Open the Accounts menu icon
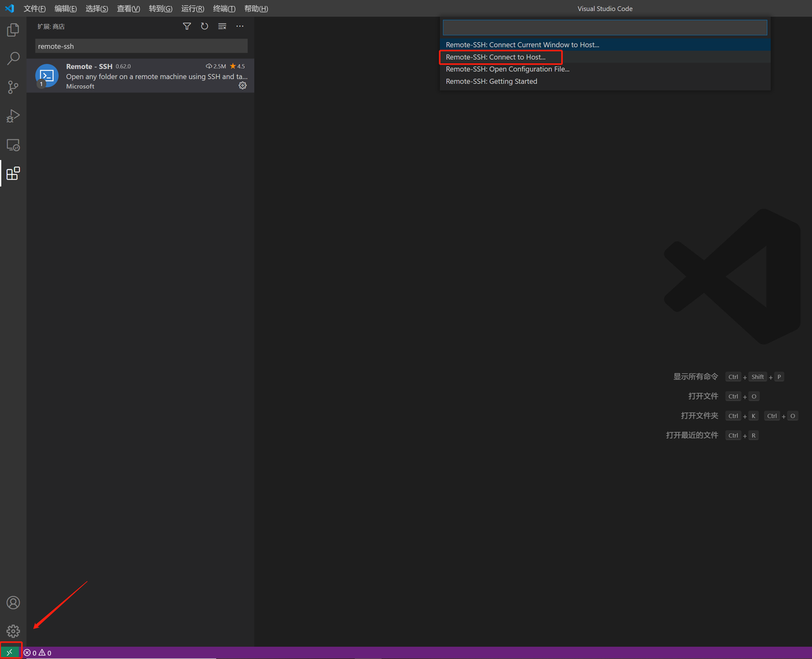Screen dimensions: 812x659 tap(13, 602)
